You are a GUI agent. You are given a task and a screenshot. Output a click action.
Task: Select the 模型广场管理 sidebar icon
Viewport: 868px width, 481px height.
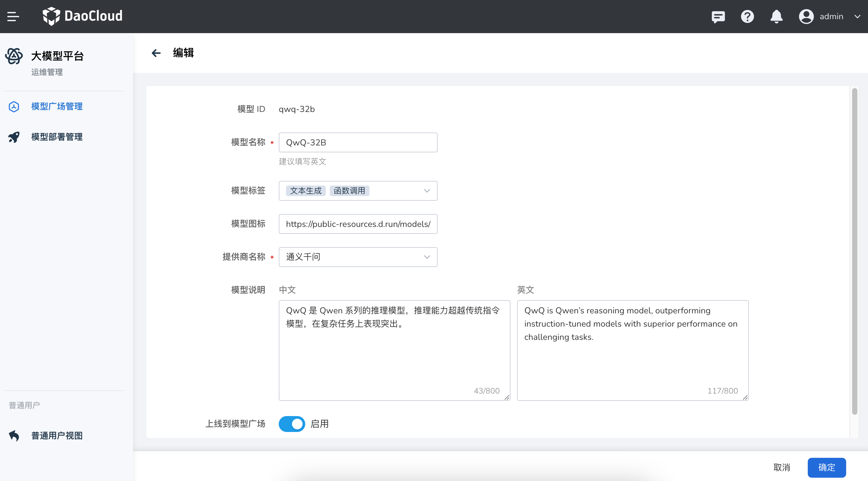[14, 107]
